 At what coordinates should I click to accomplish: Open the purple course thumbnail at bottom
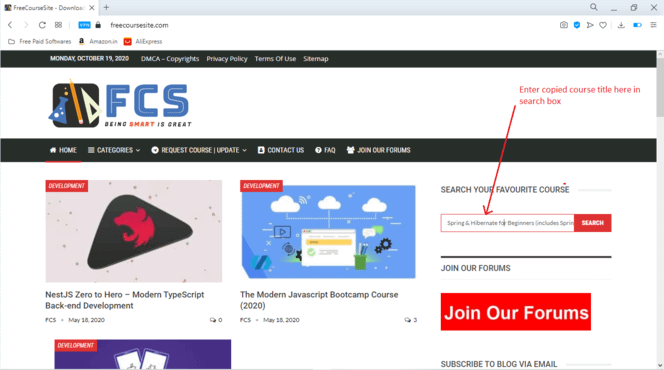143,354
